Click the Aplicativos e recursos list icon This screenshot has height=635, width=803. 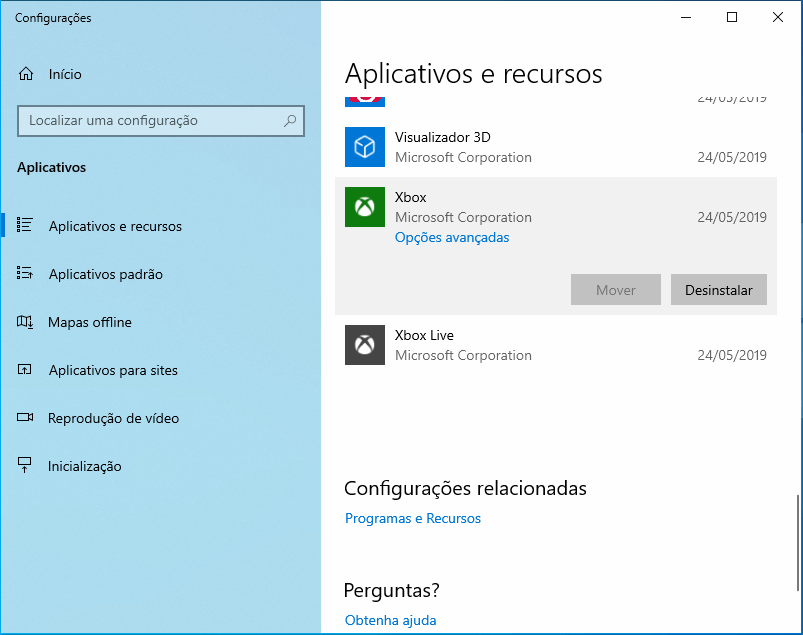[x=25, y=225]
